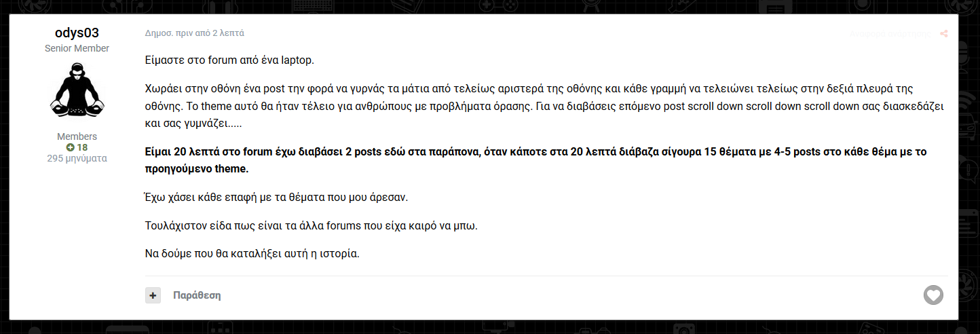The height and width of the screenshot is (334, 980).
Task: Click the 'Έχω χάσει κάθε επαφή' sentence
Action: click(275, 198)
